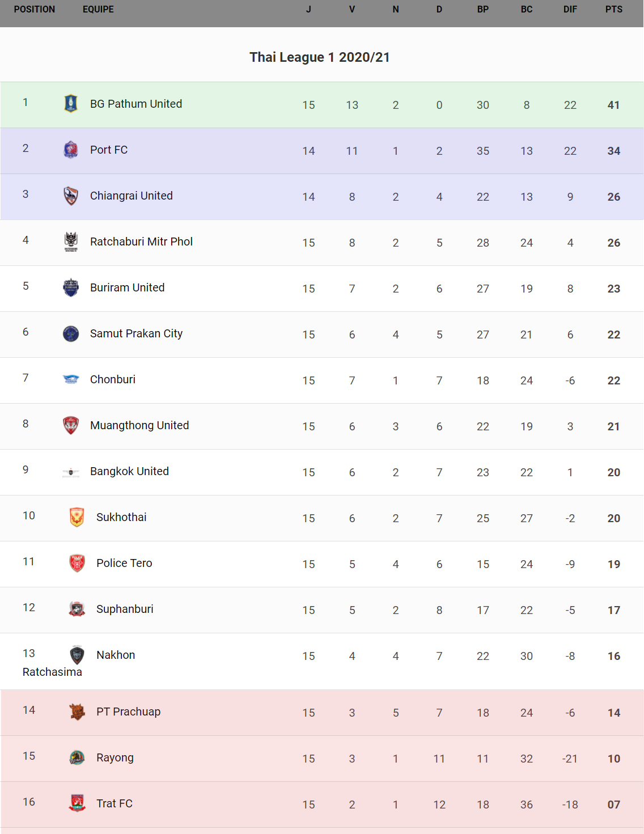644x834 pixels.
Task: Click the BG Pathum United club crest
Action: pos(71,104)
